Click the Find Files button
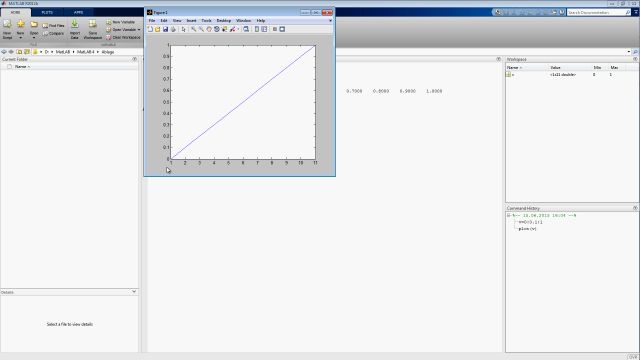Viewport: 640px width, 360px height. [x=53, y=26]
